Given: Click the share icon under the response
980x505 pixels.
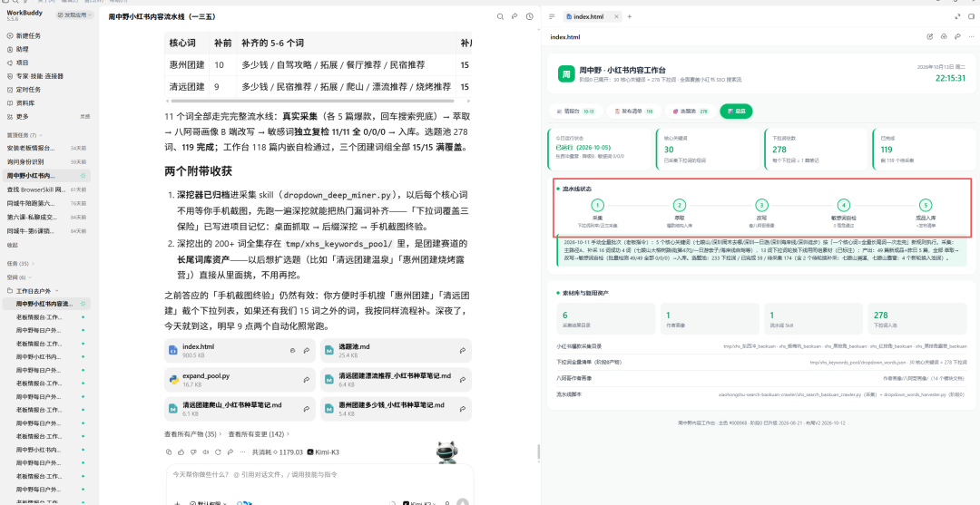Looking at the screenshot, I should (230, 452).
